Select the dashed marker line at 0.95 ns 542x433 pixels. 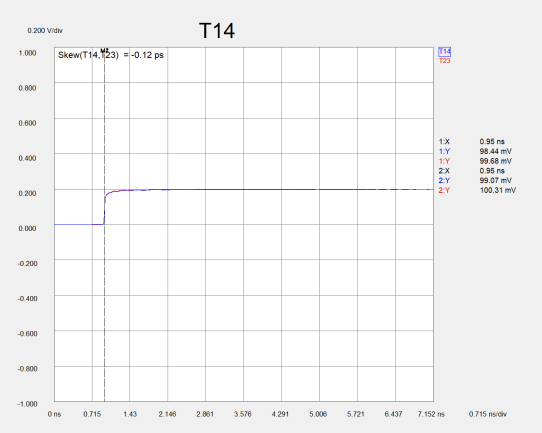(x=104, y=225)
